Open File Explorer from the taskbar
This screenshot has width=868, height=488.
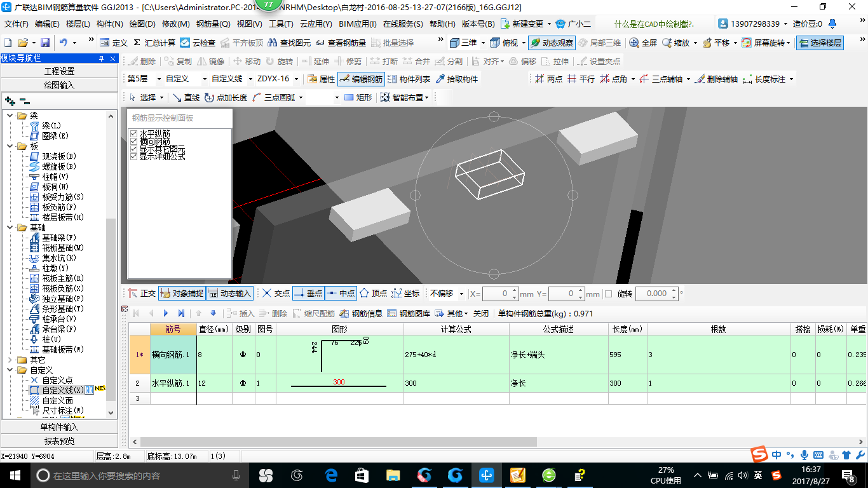(393, 475)
